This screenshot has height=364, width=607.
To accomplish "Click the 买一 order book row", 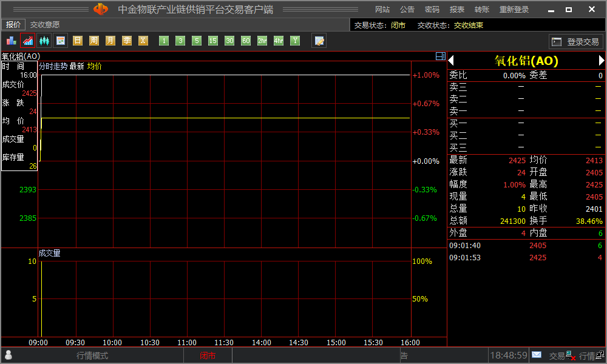I will [526, 124].
